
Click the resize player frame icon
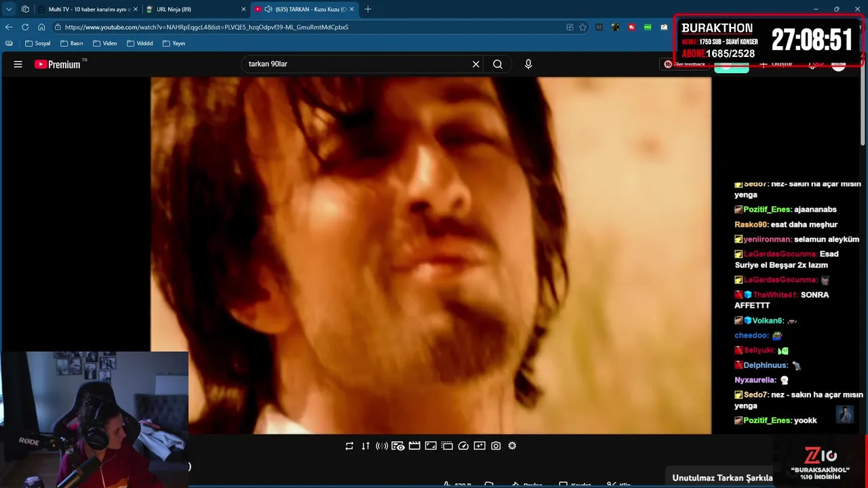tap(431, 446)
